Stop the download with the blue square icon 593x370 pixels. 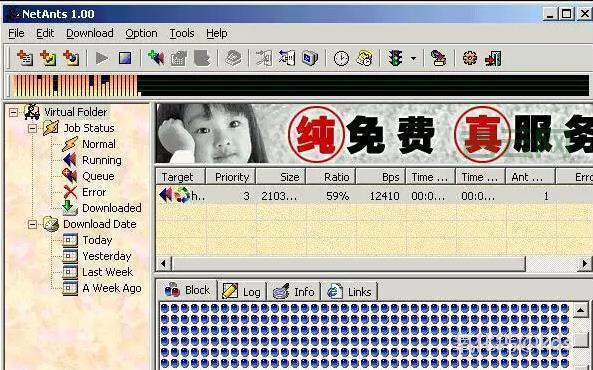point(125,58)
